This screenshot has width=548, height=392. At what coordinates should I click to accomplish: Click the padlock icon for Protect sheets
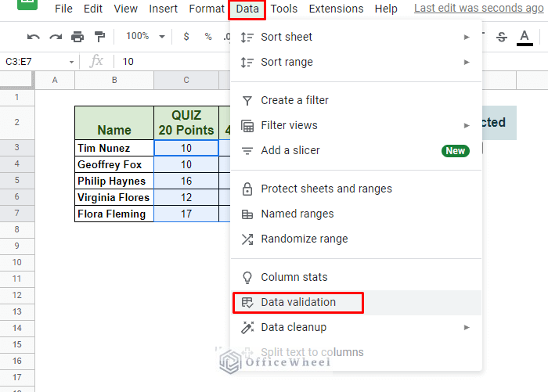(247, 189)
